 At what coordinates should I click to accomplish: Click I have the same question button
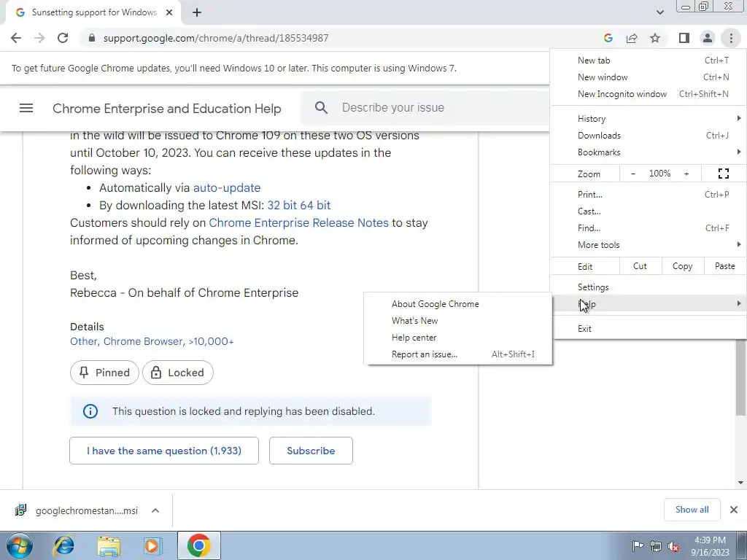[164, 451]
